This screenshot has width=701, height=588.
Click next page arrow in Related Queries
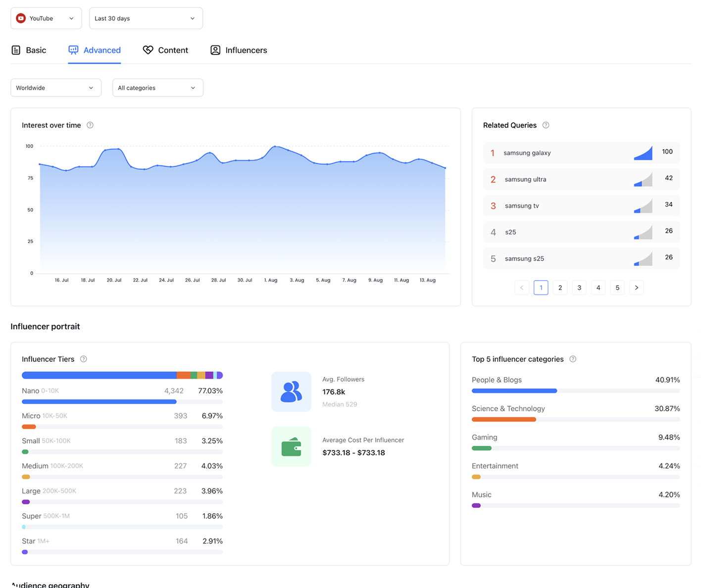[637, 288]
